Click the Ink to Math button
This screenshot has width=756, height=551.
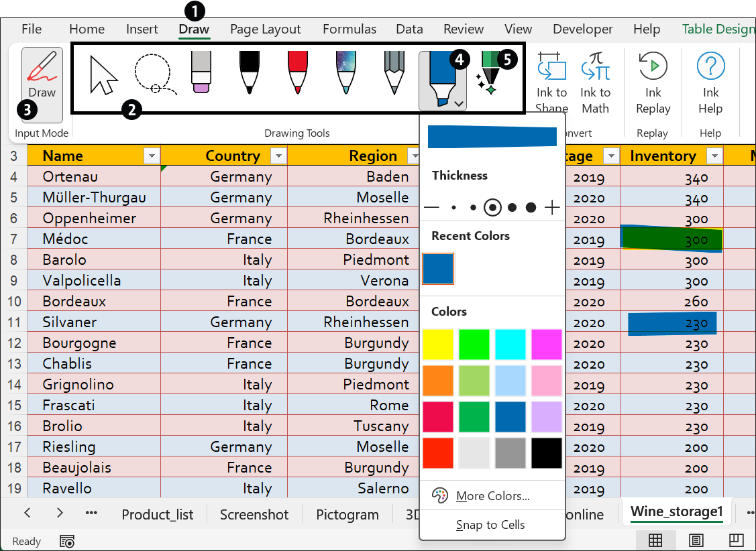[x=595, y=82]
